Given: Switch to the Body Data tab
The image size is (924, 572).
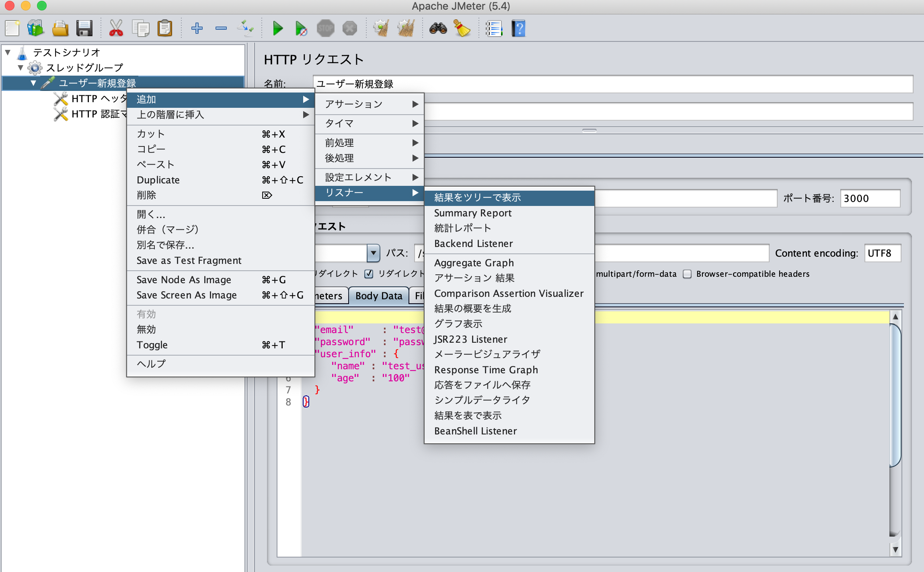Looking at the screenshot, I should point(378,296).
